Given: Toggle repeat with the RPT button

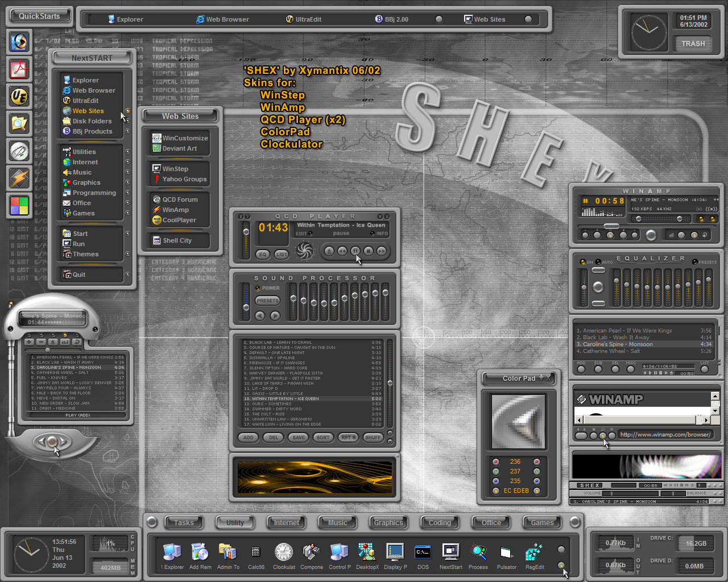Looking at the screenshot, I should (x=348, y=438).
